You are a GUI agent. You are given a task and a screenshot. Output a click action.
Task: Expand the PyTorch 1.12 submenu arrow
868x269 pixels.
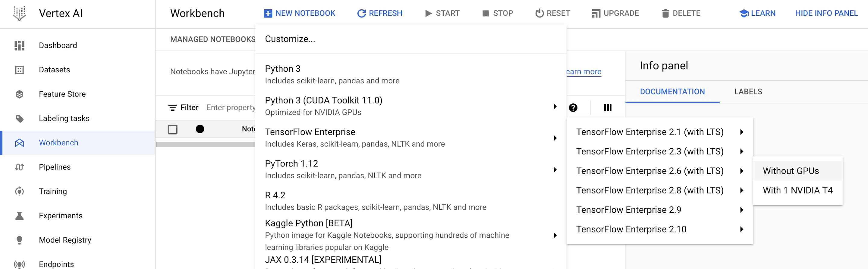[555, 169]
